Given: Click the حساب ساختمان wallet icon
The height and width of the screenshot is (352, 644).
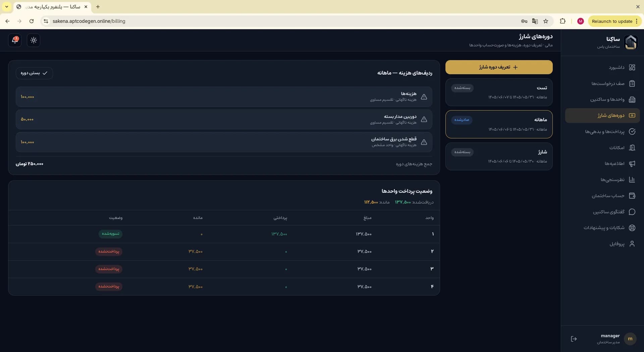Looking at the screenshot, I should click(x=632, y=196).
